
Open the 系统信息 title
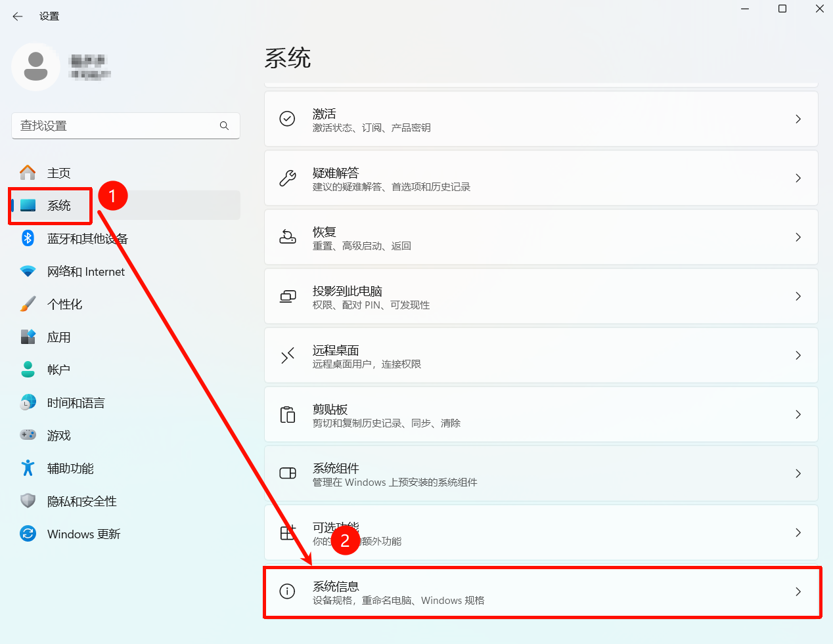click(336, 586)
